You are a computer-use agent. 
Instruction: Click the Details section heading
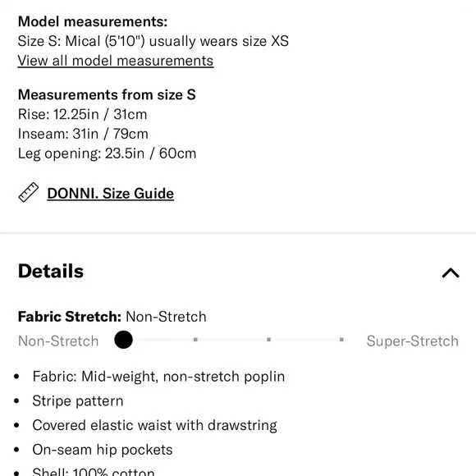(51, 271)
